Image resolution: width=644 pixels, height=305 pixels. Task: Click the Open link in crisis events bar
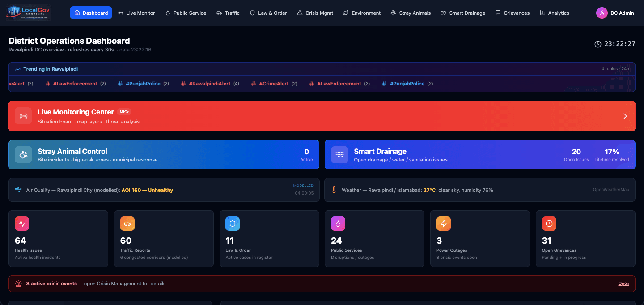[624, 284]
